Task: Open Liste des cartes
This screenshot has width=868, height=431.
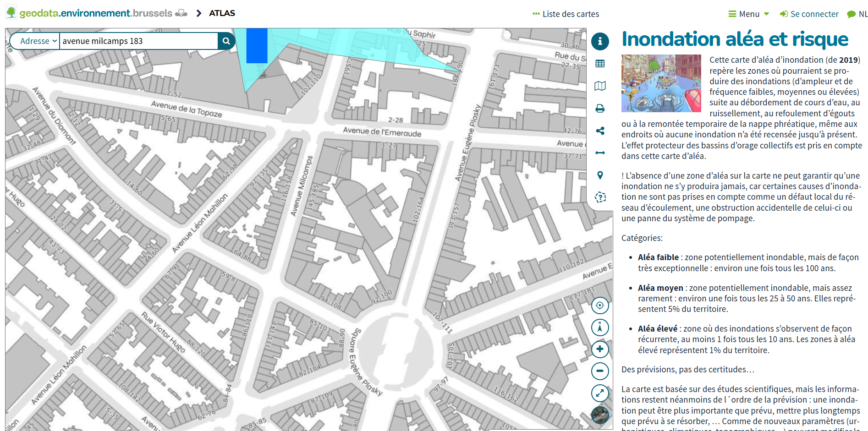Action: (x=566, y=14)
